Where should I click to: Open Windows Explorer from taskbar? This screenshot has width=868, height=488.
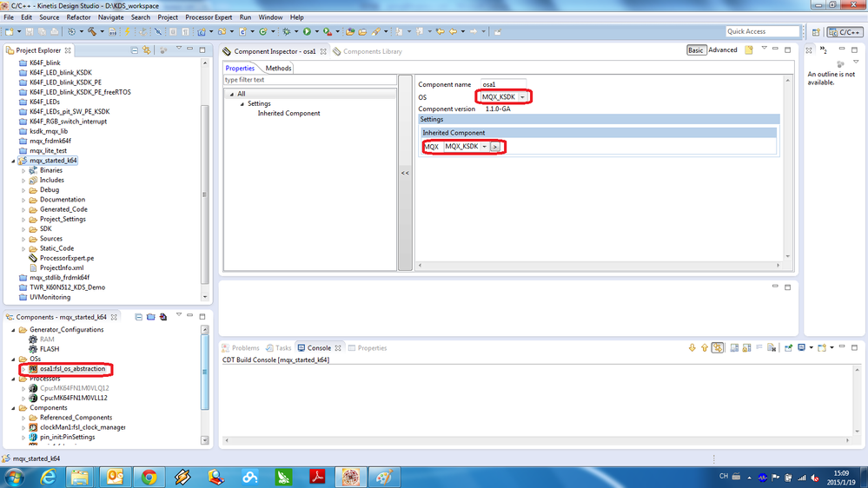tap(80, 477)
